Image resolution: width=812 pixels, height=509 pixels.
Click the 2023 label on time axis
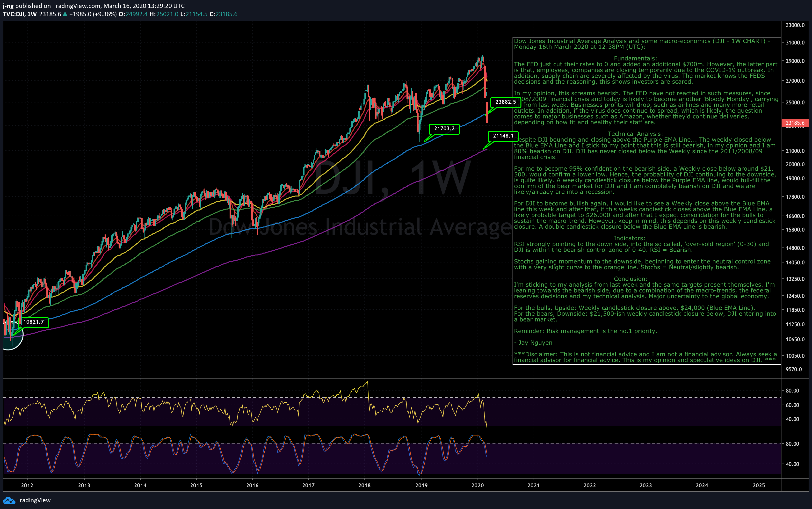point(645,485)
